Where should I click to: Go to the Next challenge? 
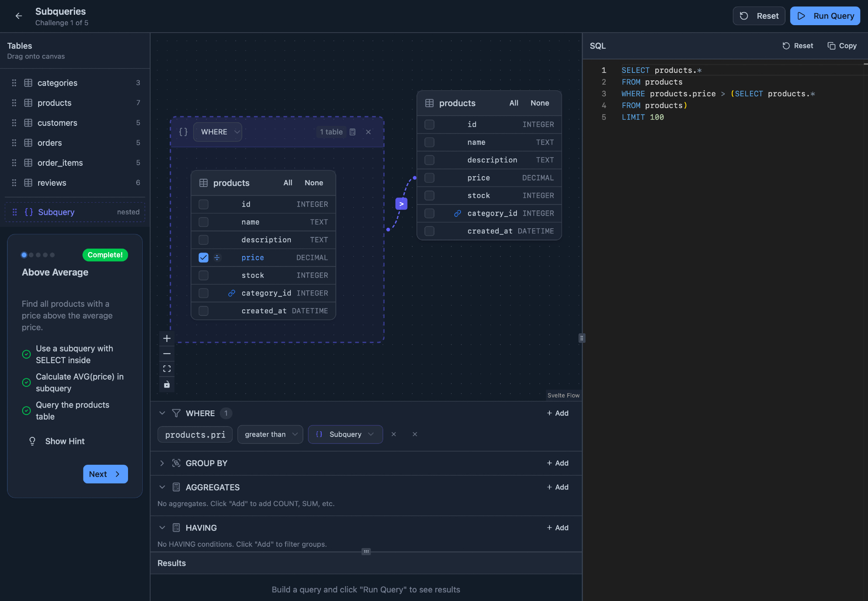(105, 474)
